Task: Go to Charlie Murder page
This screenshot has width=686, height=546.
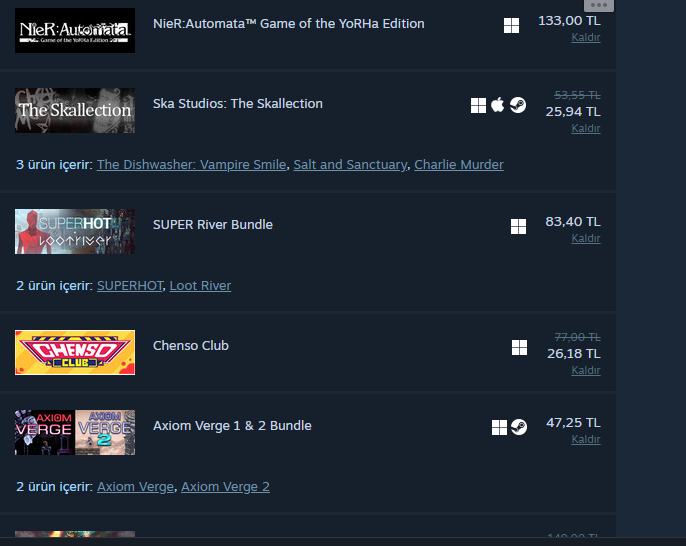Action: click(459, 165)
